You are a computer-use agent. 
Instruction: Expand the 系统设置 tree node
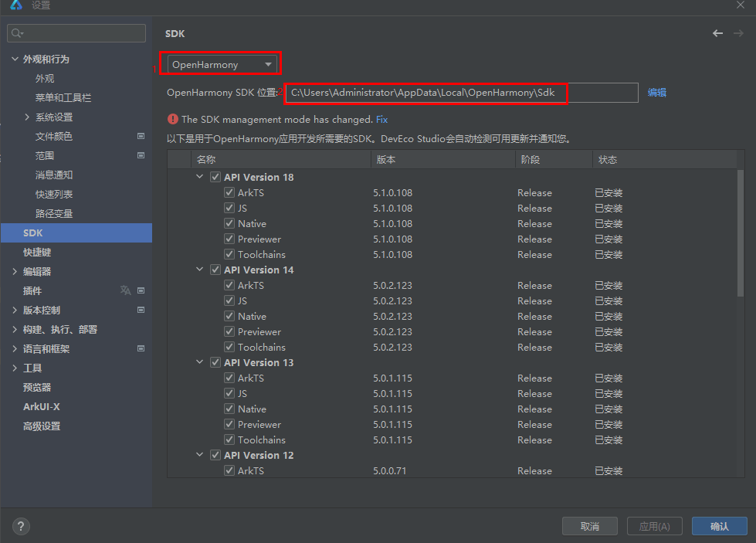(x=27, y=117)
